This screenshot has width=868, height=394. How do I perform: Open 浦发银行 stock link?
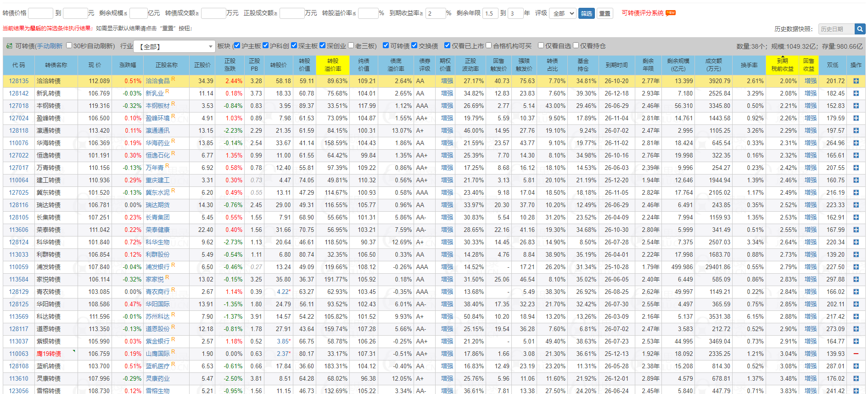(157, 267)
